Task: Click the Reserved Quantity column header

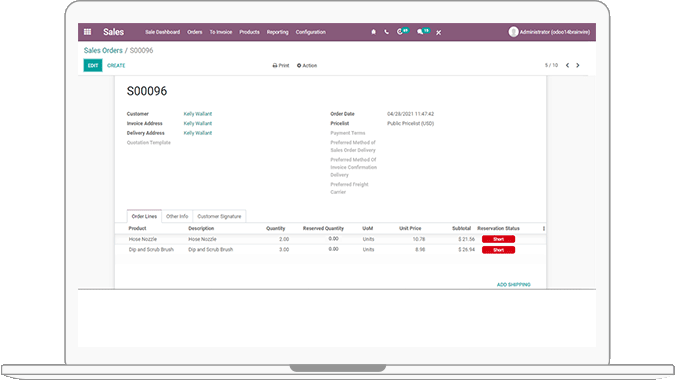Action: 323,229
